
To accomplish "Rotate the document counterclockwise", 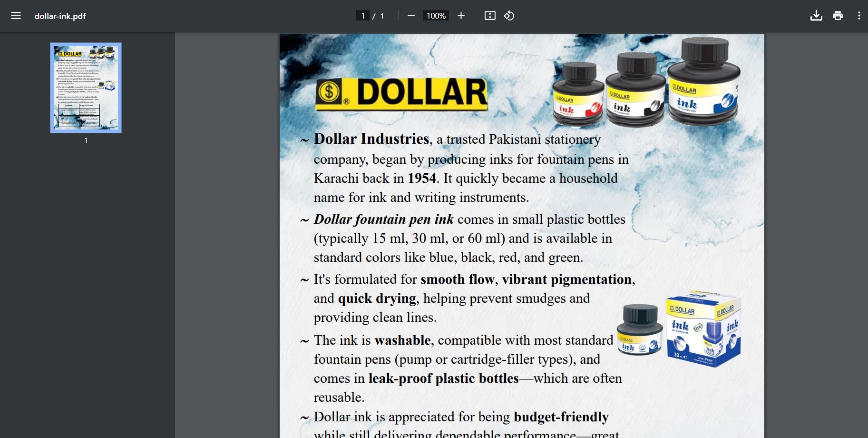I will pos(509,16).
